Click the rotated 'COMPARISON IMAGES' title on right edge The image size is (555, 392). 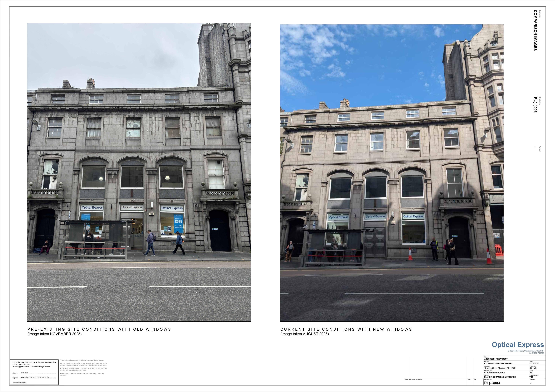point(535,30)
